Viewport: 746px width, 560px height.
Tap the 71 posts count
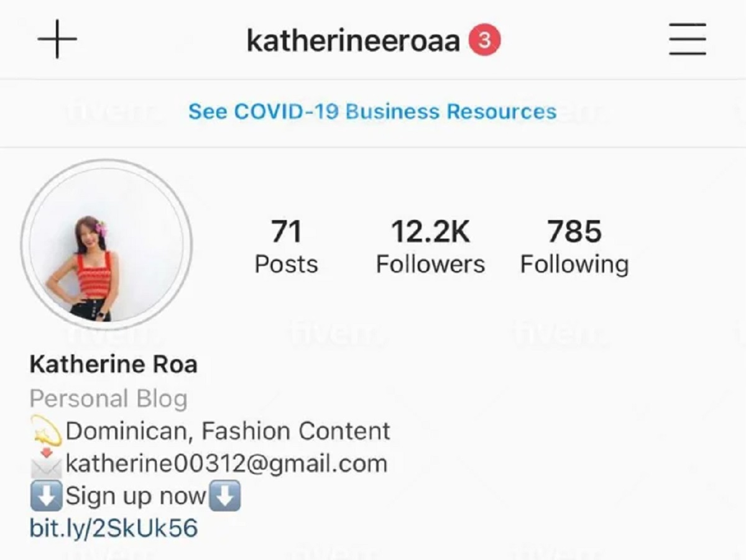tap(286, 232)
